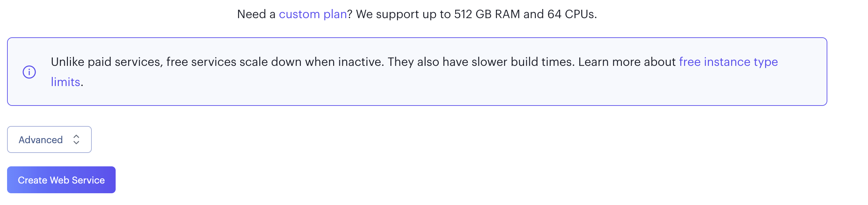Click the "Need a" text before custom plan

(x=256, y=14)
